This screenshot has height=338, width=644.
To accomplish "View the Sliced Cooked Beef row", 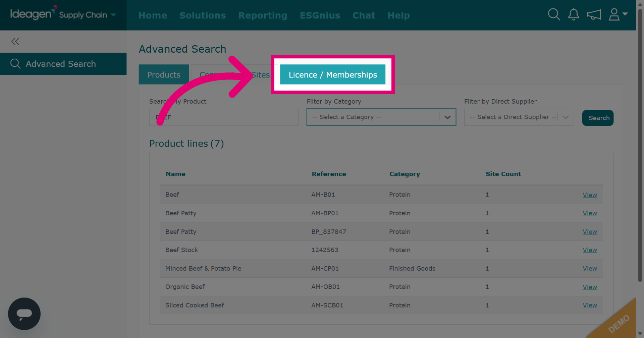I will point(590,305).
